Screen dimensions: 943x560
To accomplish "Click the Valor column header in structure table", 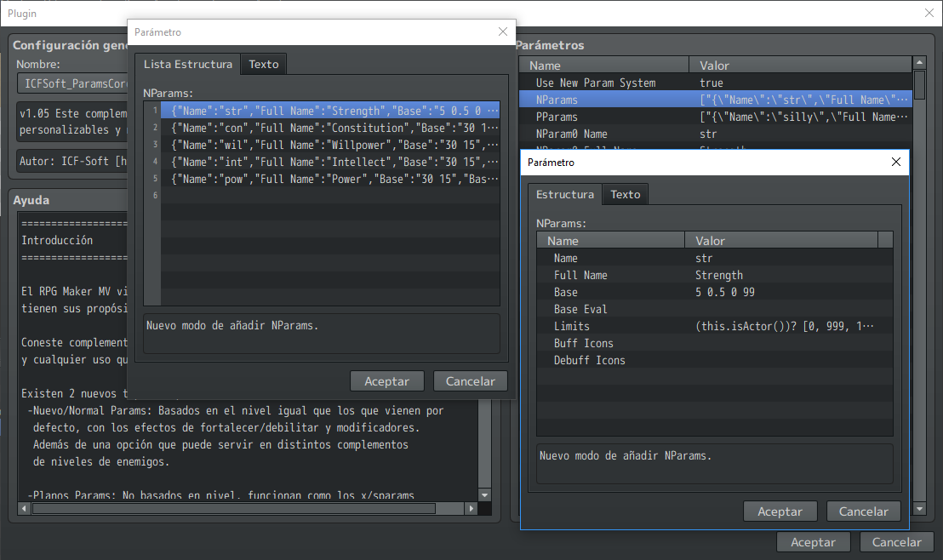I will [781, 241].
